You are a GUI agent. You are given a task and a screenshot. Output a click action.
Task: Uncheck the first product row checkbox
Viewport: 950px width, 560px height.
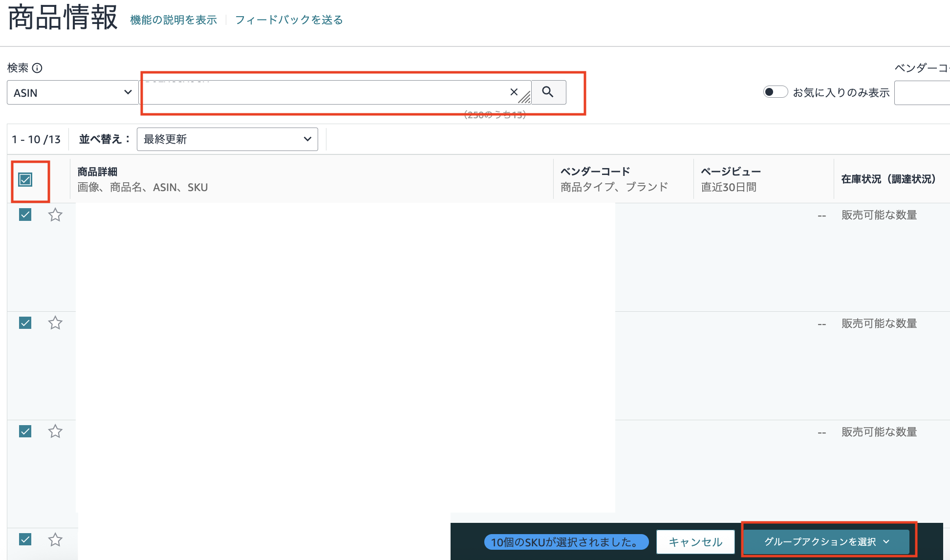pos(25,215)
